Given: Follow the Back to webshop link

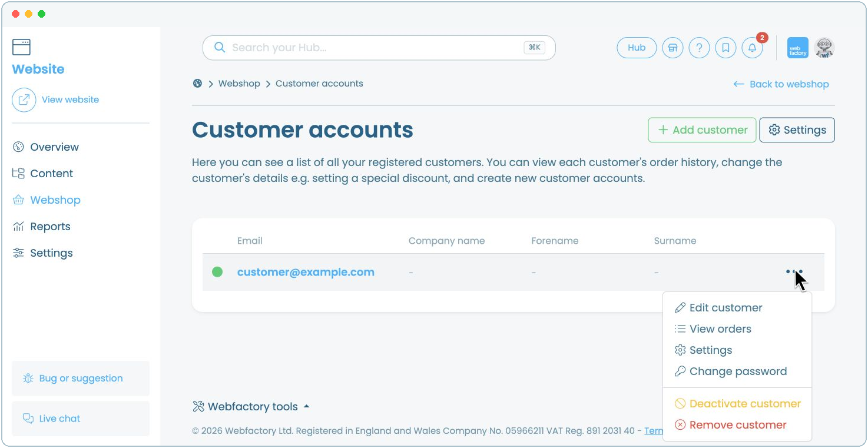Looking at the screenshot, I should pos(781,84).
